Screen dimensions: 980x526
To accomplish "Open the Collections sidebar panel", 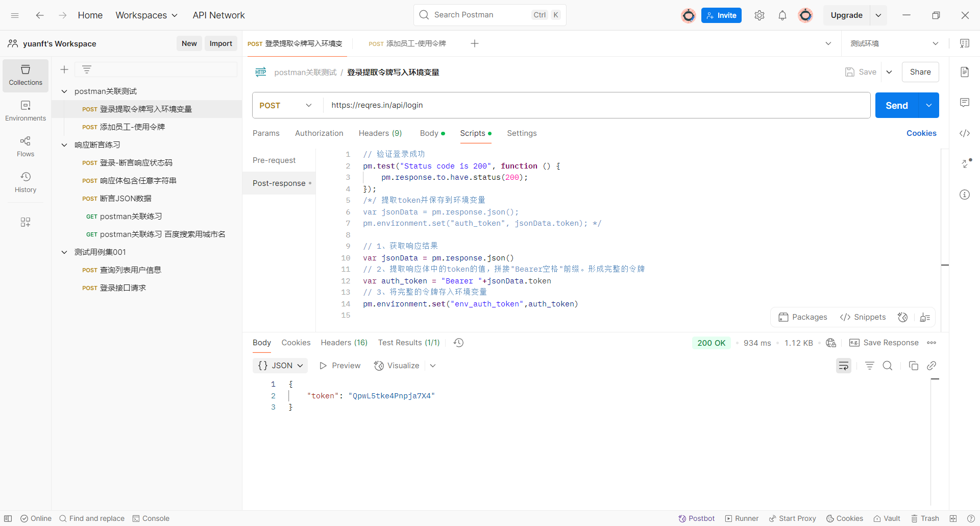I will (26, 76).
